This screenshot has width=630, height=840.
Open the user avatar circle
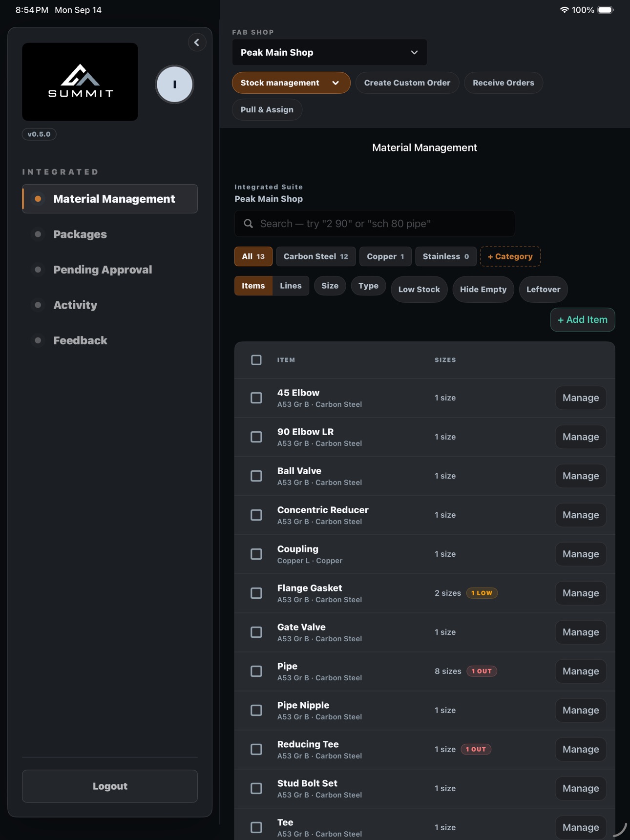coord(174,84)
